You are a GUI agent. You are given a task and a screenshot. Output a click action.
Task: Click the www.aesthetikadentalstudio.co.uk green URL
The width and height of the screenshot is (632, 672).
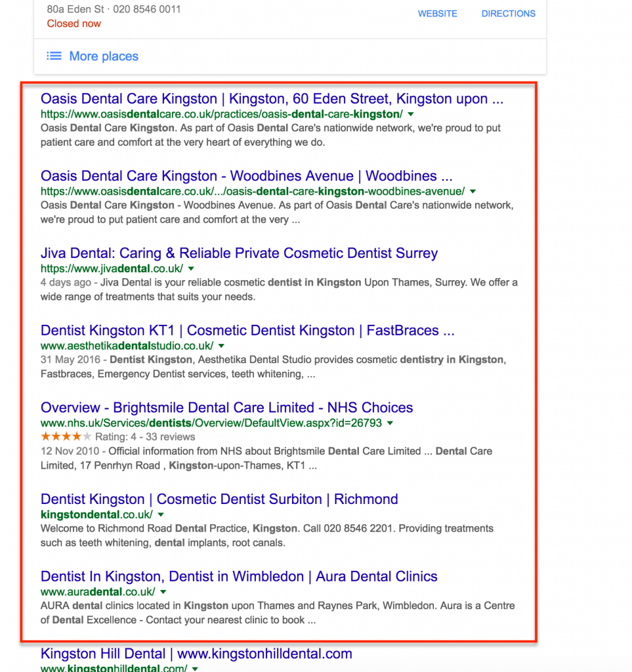(127, 345)
